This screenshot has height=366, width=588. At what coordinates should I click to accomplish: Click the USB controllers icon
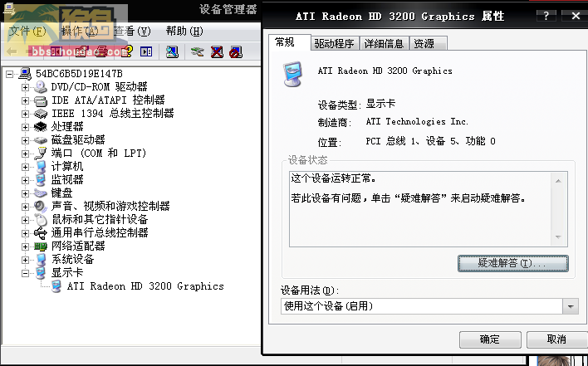tap(41, 233)
